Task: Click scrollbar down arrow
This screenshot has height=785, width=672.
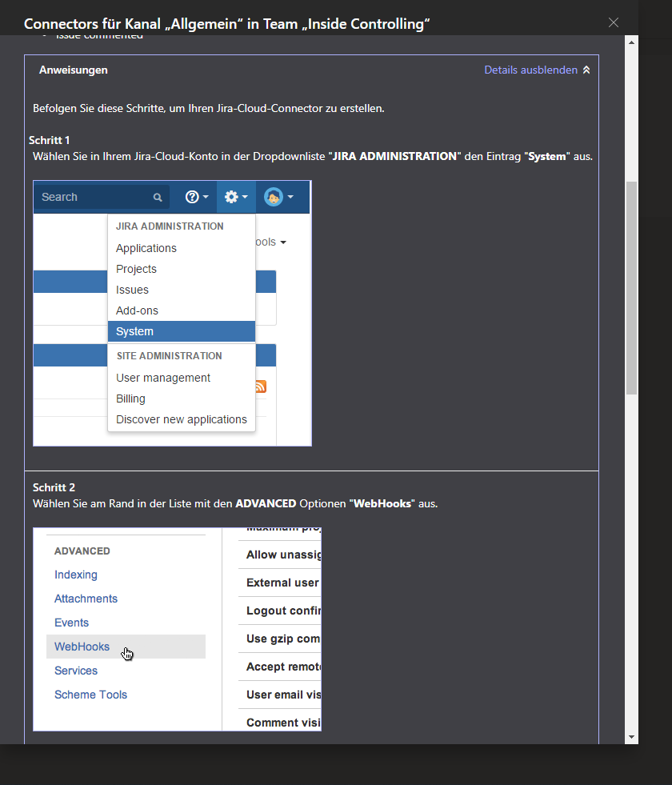Action: [x=631, y=737]
